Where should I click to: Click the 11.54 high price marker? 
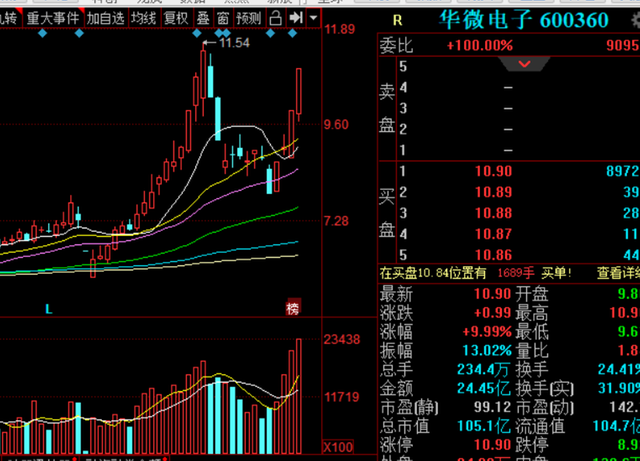(x=232, y=43)
